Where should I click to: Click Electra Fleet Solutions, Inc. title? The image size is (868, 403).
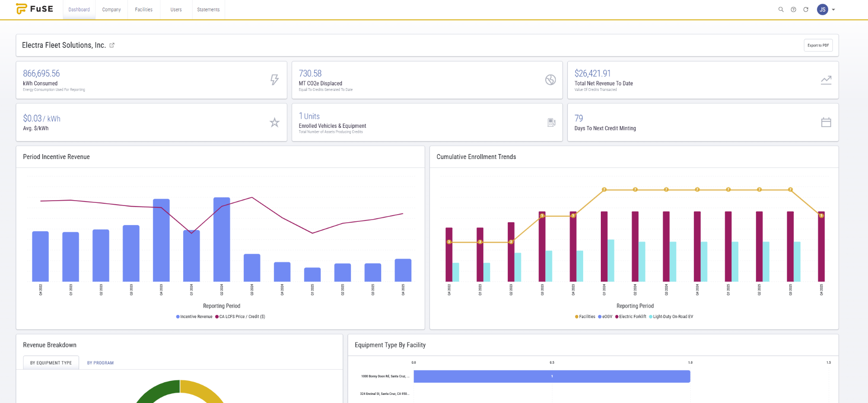click(64, 45)
